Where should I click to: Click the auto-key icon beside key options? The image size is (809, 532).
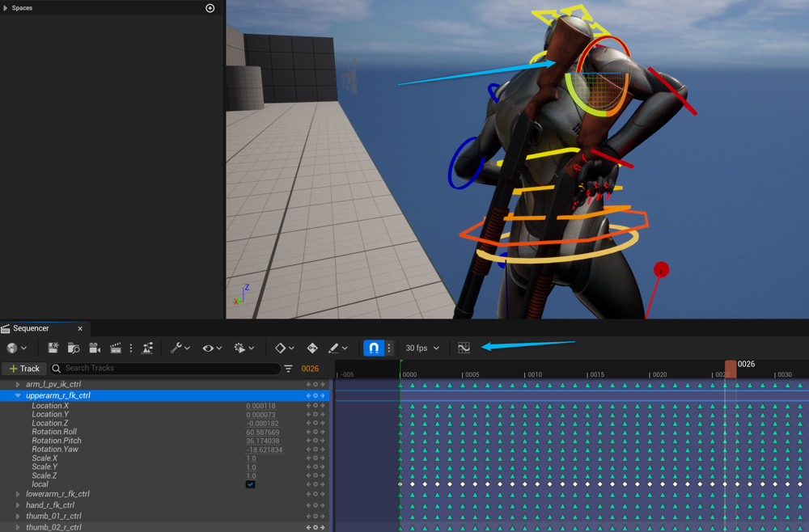coord(312,348)
